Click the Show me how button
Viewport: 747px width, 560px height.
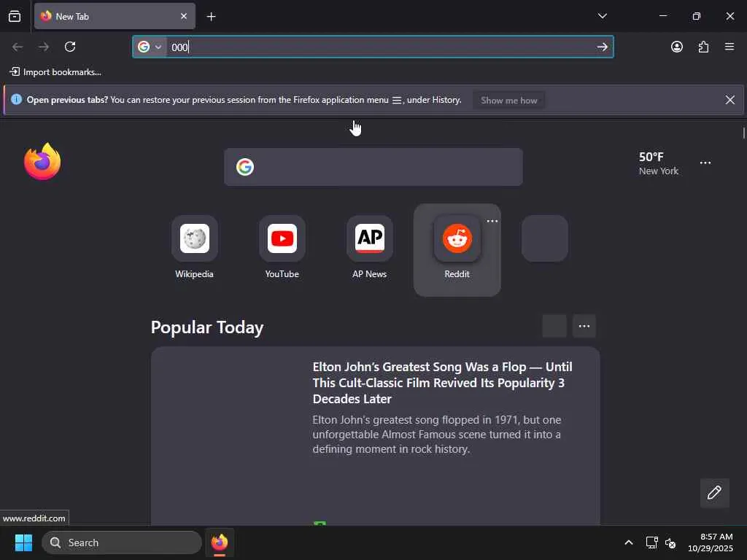click(508, 101)
